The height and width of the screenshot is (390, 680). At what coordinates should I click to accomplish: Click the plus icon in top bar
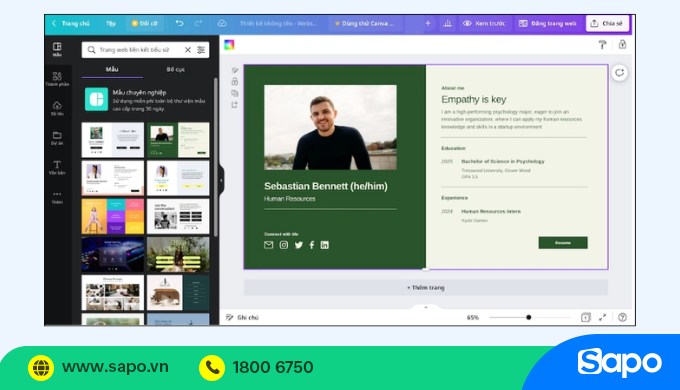pyautogui.click(x=428, y=23)
